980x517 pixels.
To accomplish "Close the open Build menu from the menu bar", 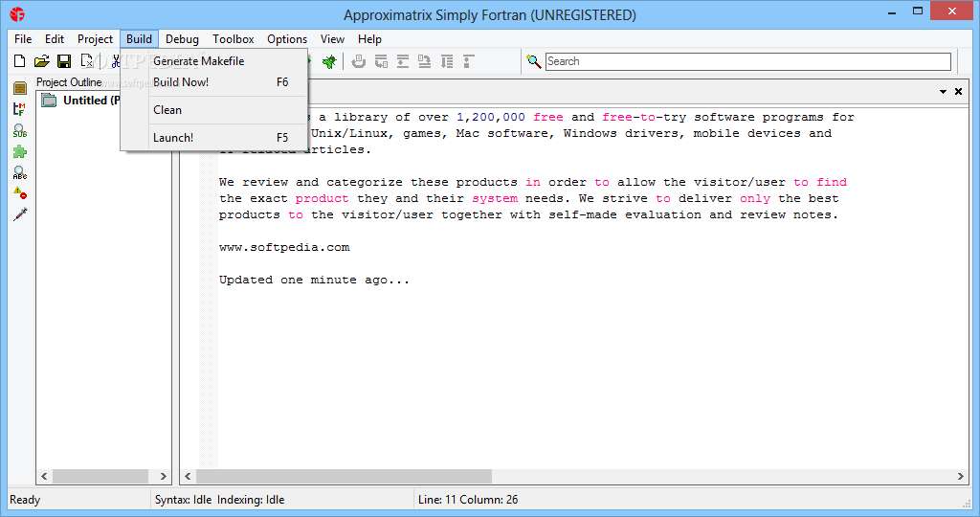I will [140, 38].
